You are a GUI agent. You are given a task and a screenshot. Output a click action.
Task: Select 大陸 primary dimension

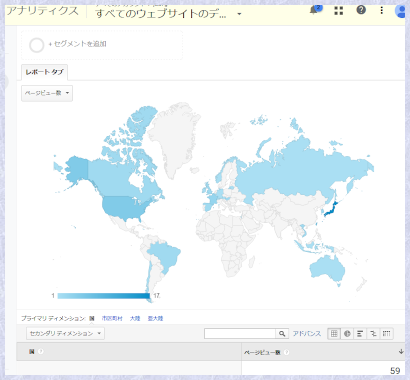point(135,319)
